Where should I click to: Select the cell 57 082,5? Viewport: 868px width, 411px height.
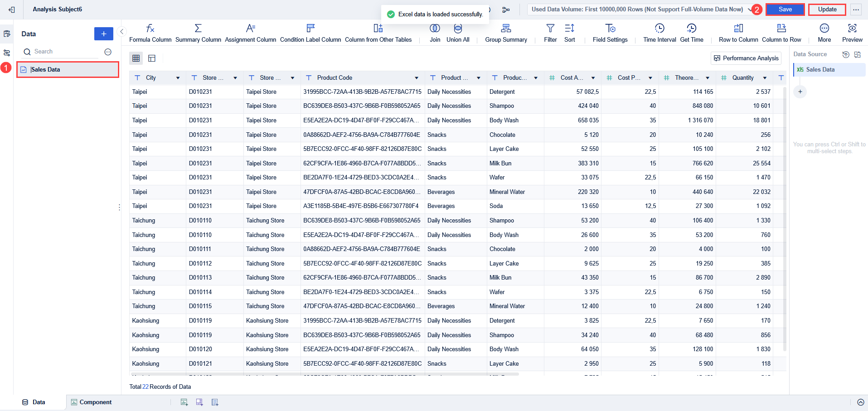click(572, 92)
